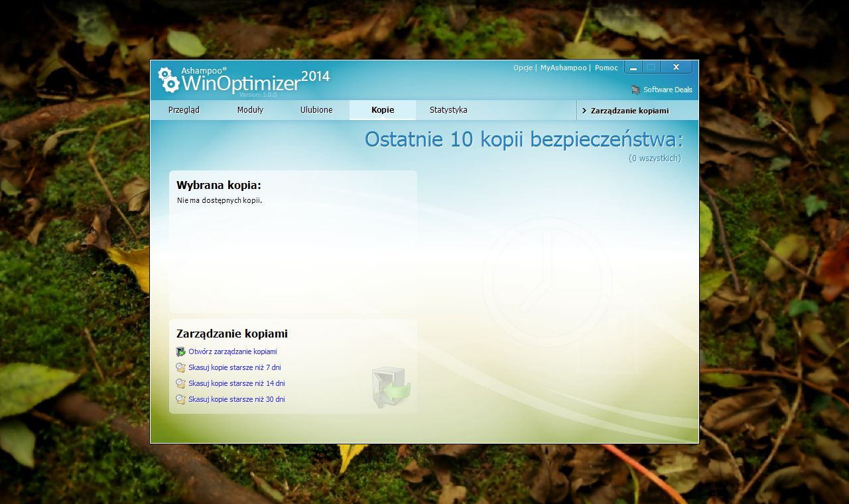This screenshot has width=849, height=504.
Task: Click the 'Nie ma dostępnych kopii.' message
Action: coord(220,200)
